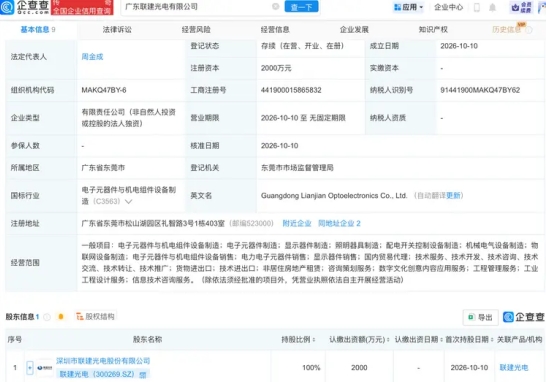
Task: Sort by 首次持股日期 column header
Action: (469, 339)
